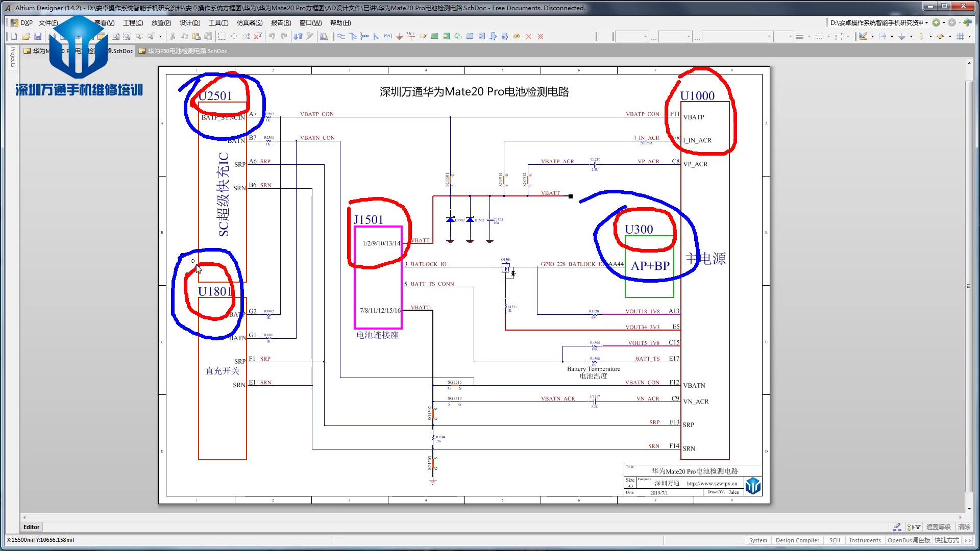The image size is (980, 551).
Task: Open an existing document with the folder icon
Action: (26, 36)
